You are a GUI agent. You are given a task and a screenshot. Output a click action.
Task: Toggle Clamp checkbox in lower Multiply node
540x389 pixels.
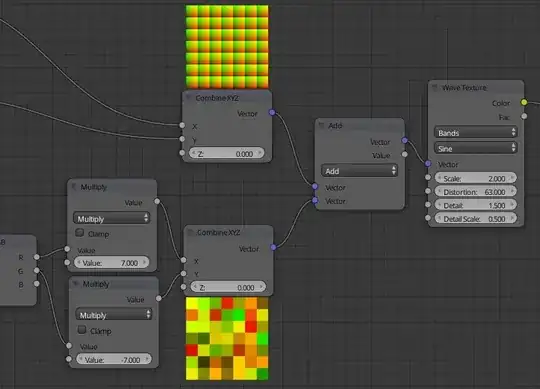coord(82,330)
